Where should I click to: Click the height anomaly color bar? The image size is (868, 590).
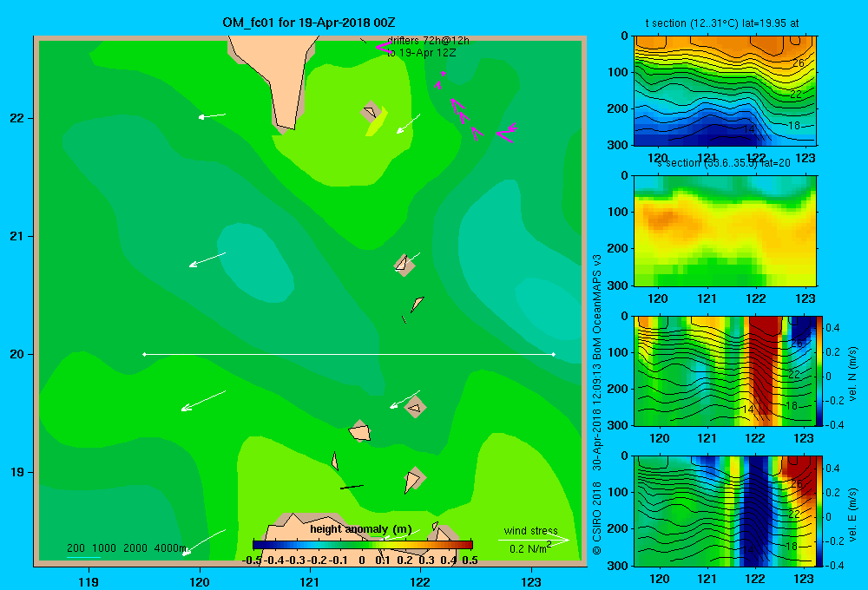363,545
